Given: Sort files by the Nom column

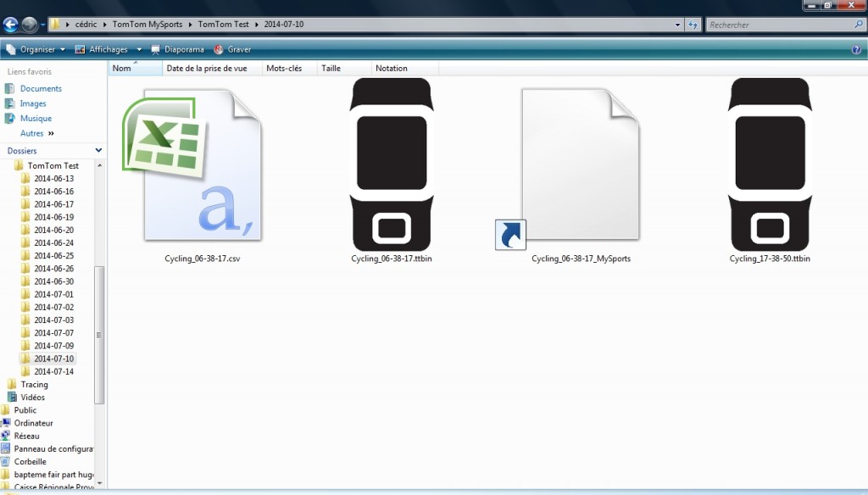Looking at the screenshot, I should coord(135,68).
